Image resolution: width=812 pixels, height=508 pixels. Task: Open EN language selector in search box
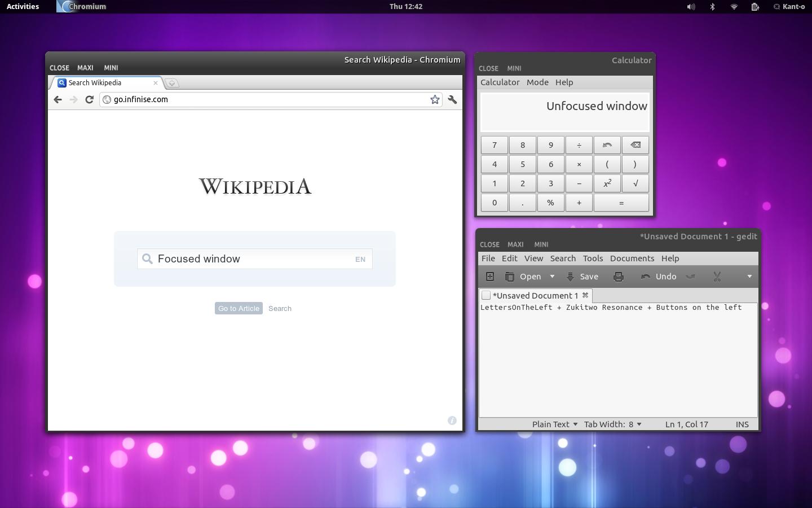click(x=360, y=260)
